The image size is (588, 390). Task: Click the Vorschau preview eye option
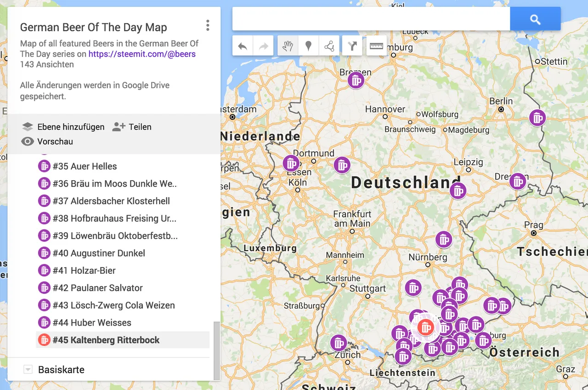click(47, 142)
